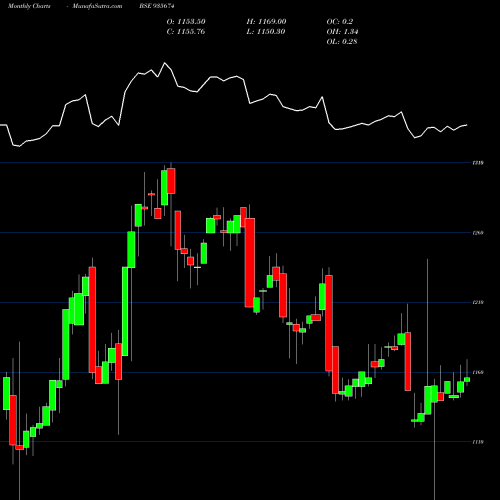This screenshot has width=500, height=500.
Task: Click the "OC: 0.2" reading
Action: point(340,22)
